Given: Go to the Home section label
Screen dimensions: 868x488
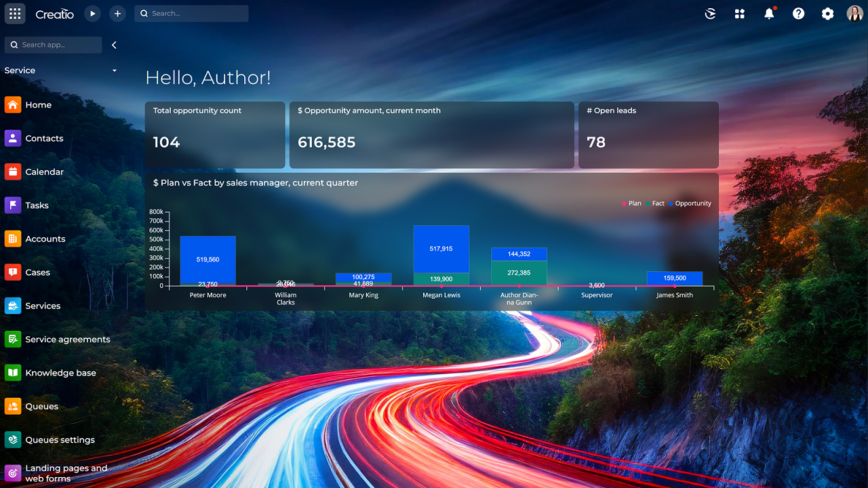Looking at the screenshot, I should 39,105.
